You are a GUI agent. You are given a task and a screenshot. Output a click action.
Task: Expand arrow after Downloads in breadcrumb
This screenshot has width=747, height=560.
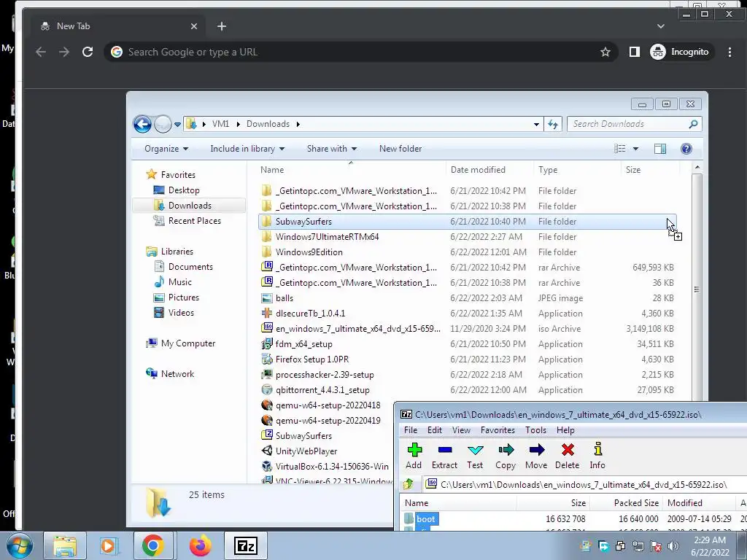298,124
